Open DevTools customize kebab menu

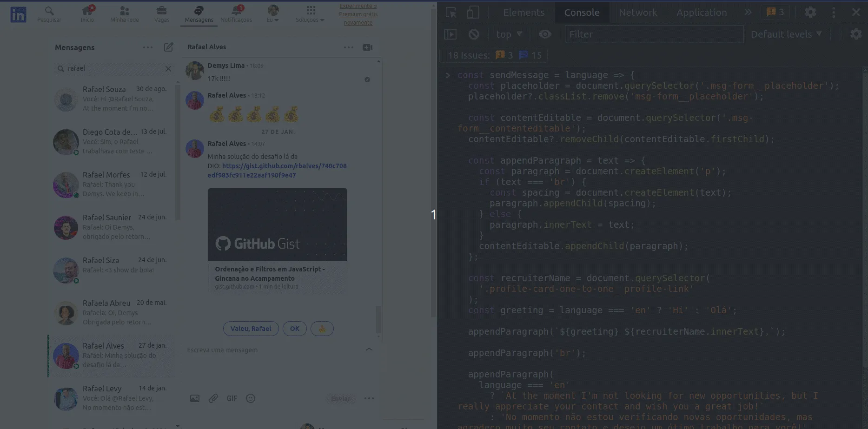click(834, 13)
